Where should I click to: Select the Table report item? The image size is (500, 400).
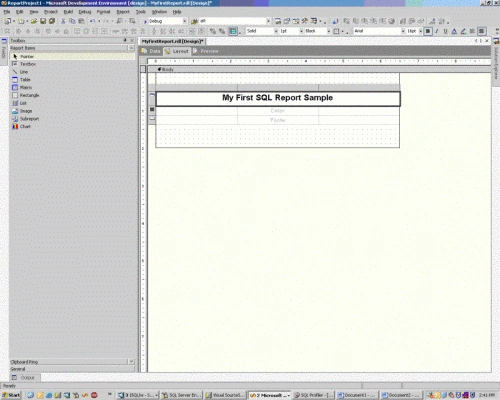pos(72,80)
